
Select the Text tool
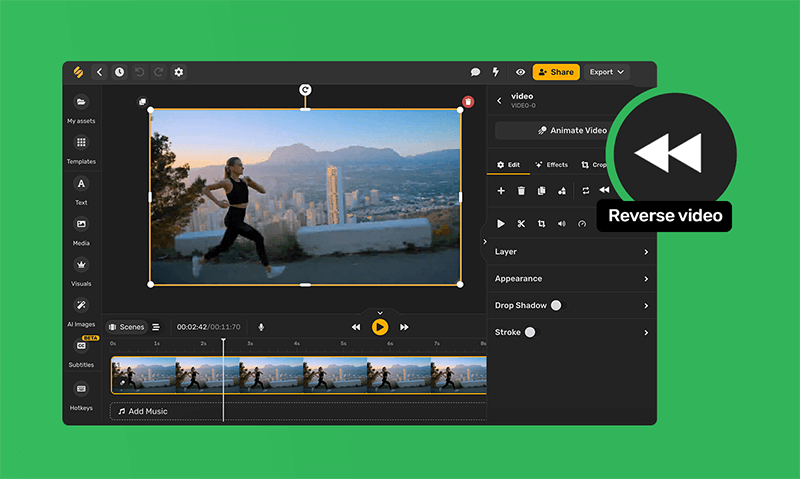coord(81,190)
